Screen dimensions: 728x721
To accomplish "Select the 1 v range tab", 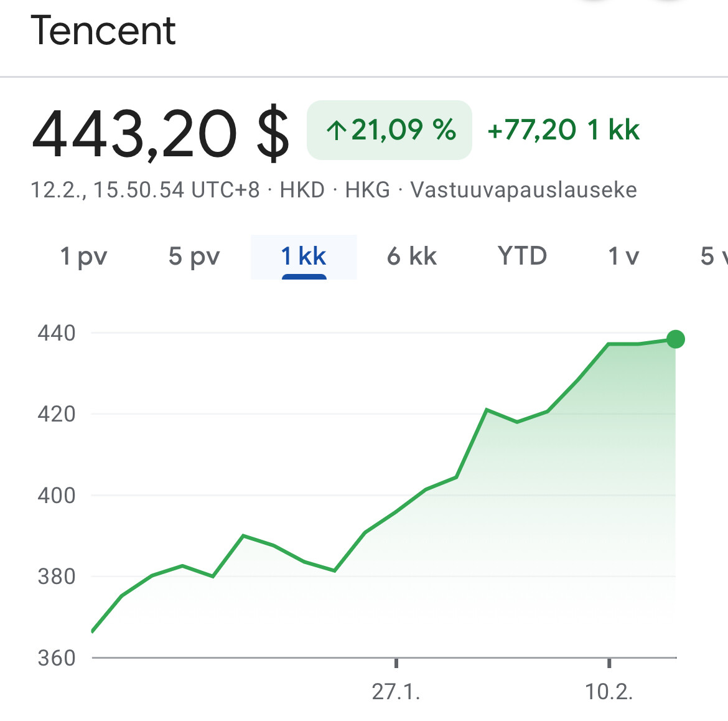I will coord(623,256).
